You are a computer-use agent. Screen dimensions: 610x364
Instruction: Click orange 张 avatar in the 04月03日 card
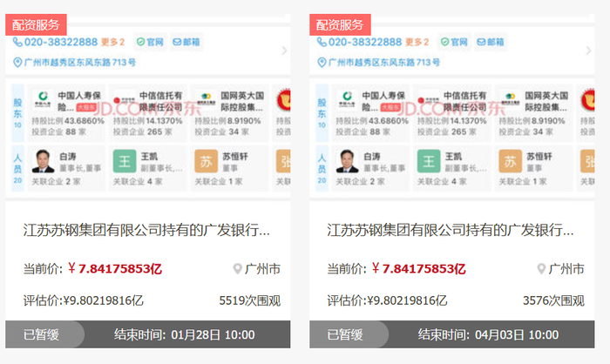tap(588, 161)
